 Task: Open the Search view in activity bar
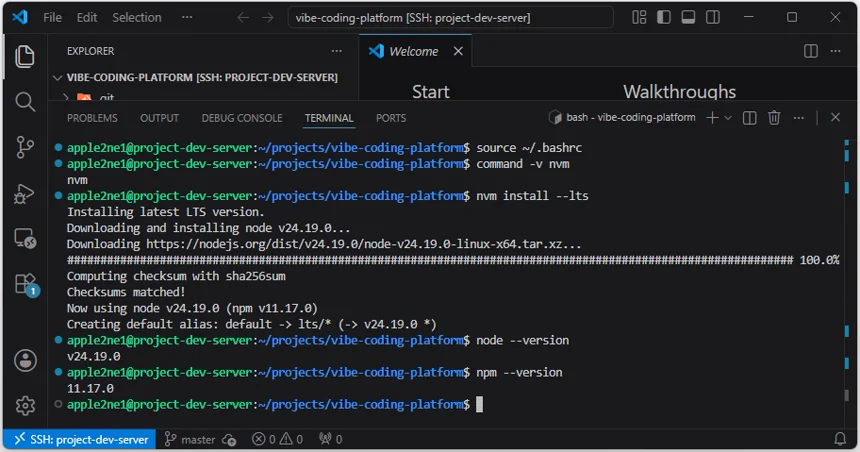point(25,101)
